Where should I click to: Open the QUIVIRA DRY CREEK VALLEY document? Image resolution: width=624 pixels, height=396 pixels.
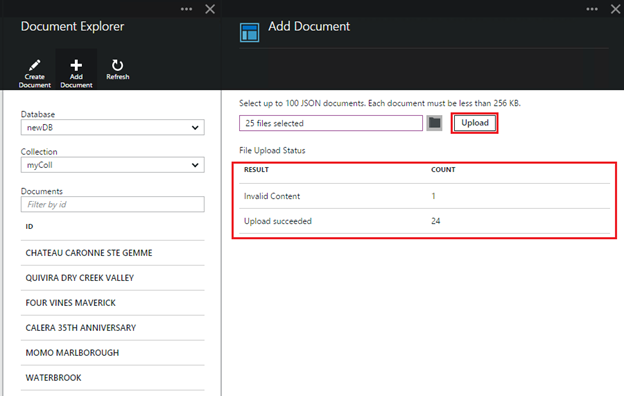tap(113, 278)
